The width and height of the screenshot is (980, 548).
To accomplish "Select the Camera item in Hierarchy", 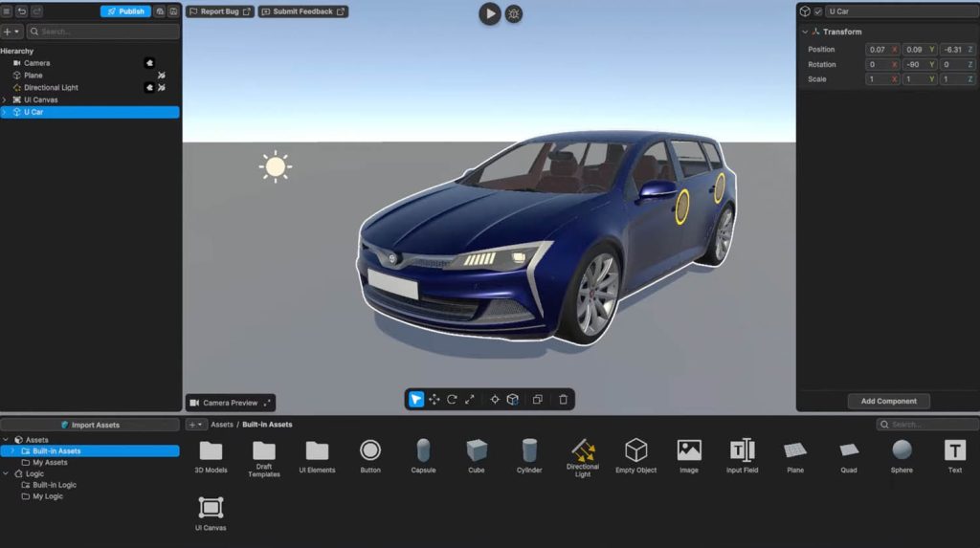I will coord(36,63).
